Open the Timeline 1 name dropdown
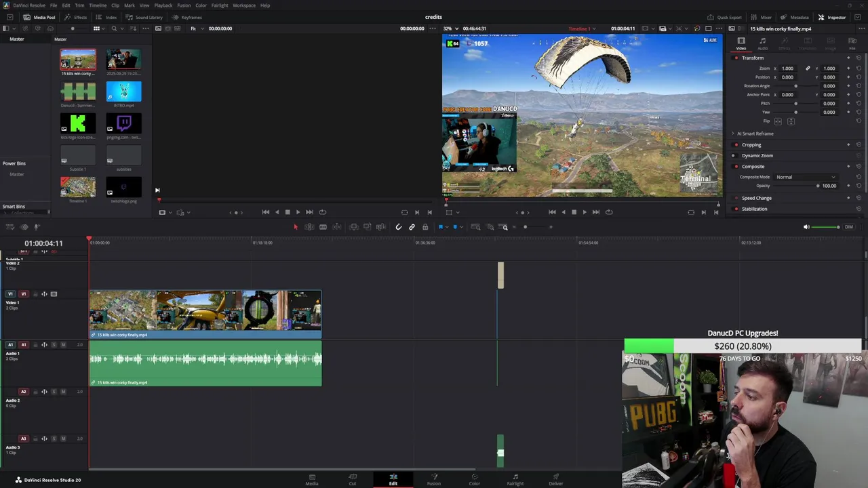Viewport: 868px width, 488px height. (x=581, y=28)
